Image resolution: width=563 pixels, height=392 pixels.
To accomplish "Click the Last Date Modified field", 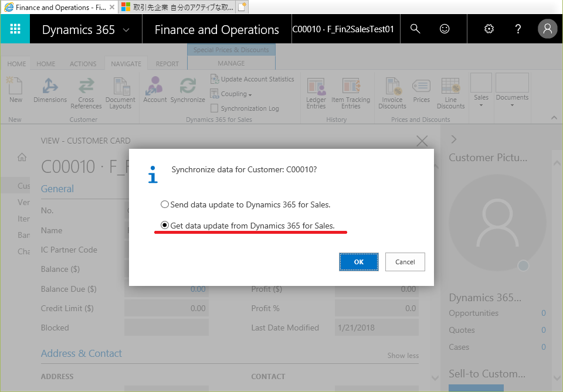I will click(377, 328).
